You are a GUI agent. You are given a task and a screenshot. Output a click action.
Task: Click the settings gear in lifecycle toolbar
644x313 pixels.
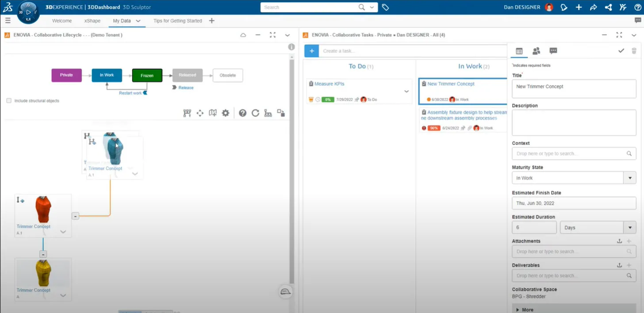(x=226, y=113)
